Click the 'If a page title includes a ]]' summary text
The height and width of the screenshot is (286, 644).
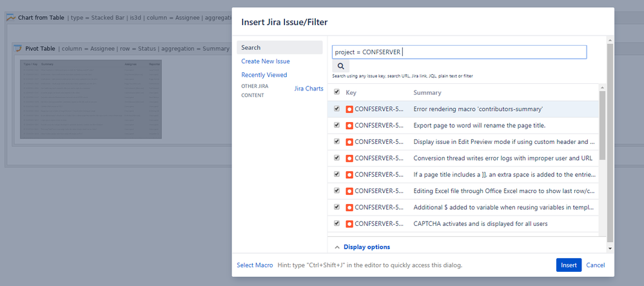click(x=504, y=174)
